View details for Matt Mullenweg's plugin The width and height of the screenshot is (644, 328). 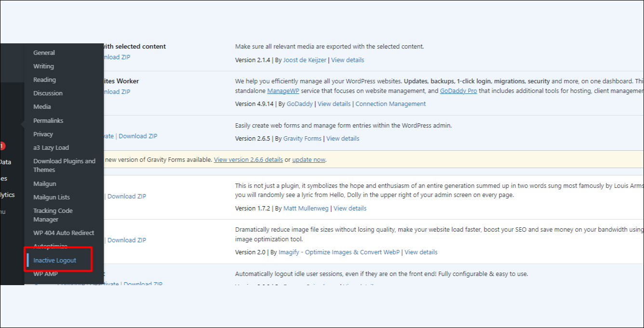[x=350, y=208]
